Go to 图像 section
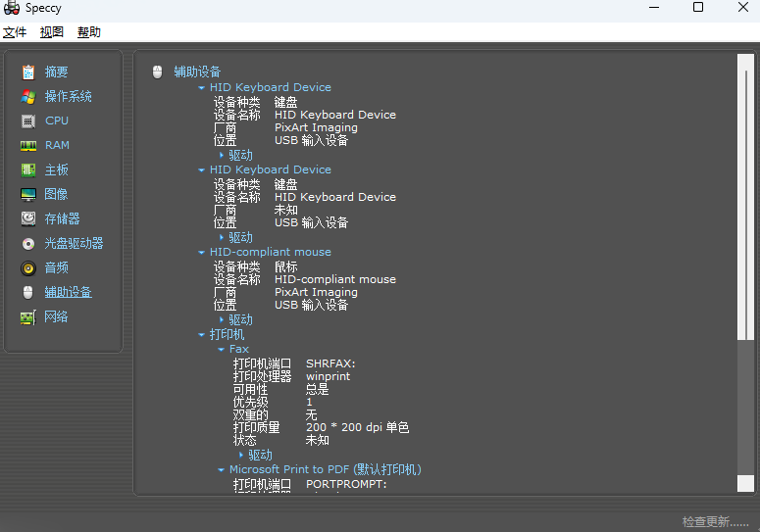This screenshot has height=532, width=760. point(56,194)
